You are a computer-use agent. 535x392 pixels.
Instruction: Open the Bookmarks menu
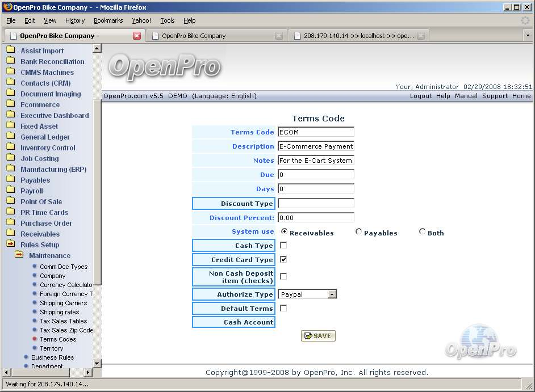(x=108, y=20)
